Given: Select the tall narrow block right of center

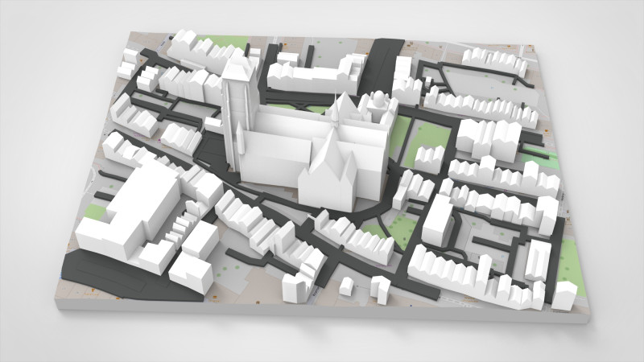Looking at the screenshot, I should click(437, 219).
